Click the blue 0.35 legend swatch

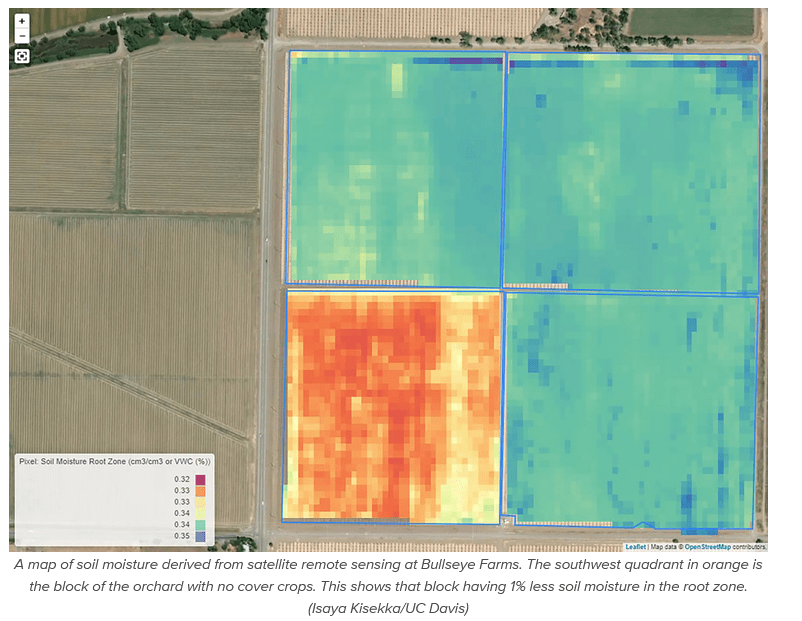coord(200,537)
